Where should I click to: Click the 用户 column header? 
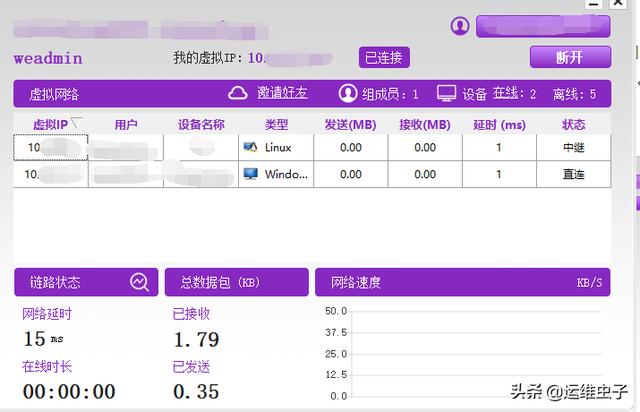pos(126,125)
